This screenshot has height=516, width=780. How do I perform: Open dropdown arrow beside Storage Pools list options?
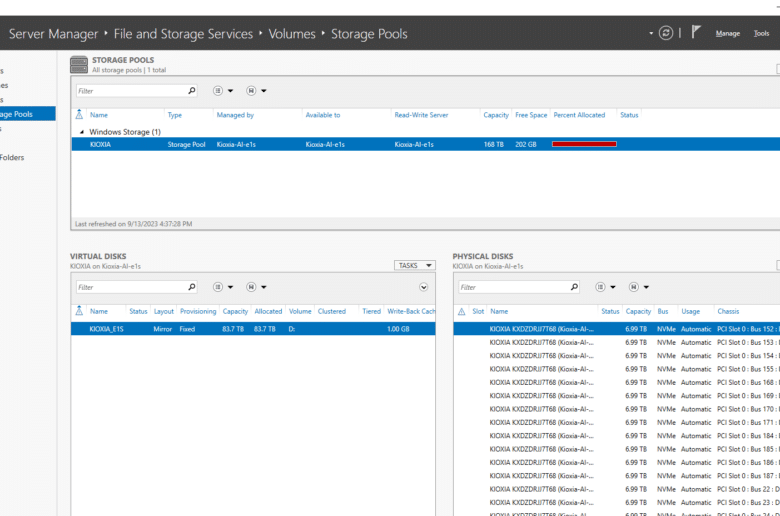[230, 91]
